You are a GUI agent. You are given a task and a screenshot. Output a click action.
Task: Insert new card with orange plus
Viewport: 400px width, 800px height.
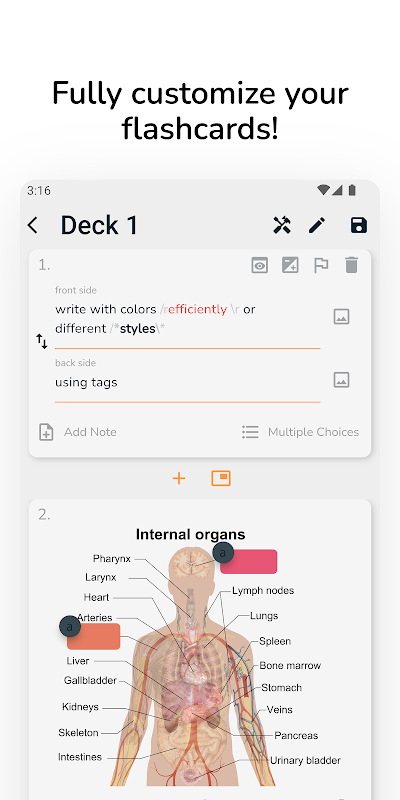[179, 478]
